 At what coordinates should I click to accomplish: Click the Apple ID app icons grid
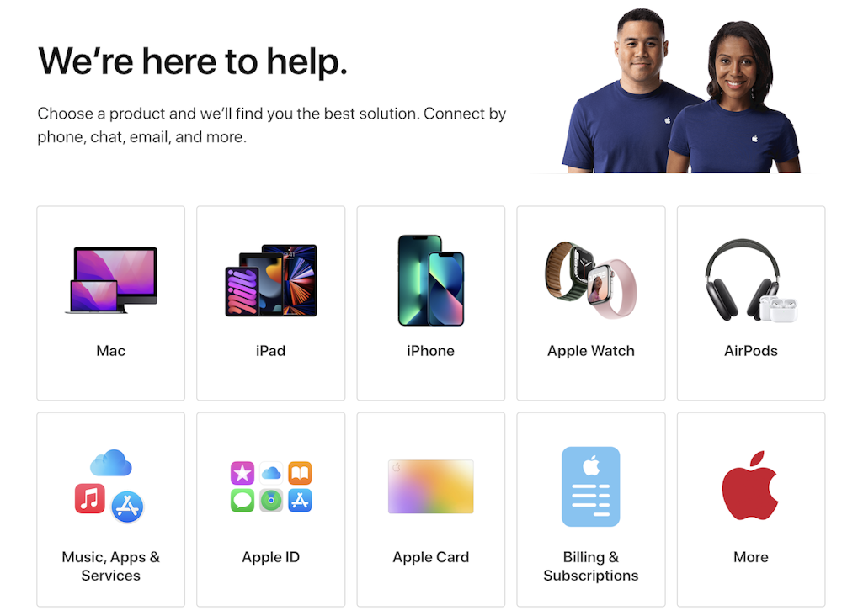click(271, 486)
